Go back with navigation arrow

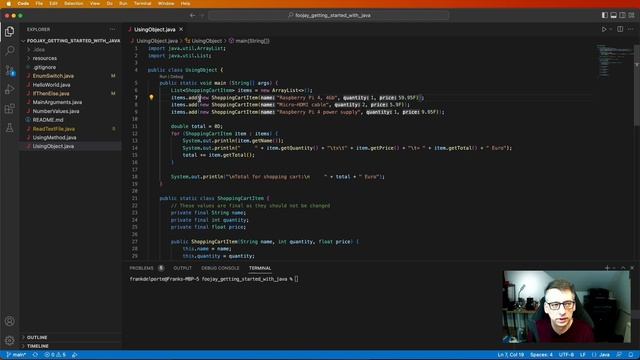(192, 16)
